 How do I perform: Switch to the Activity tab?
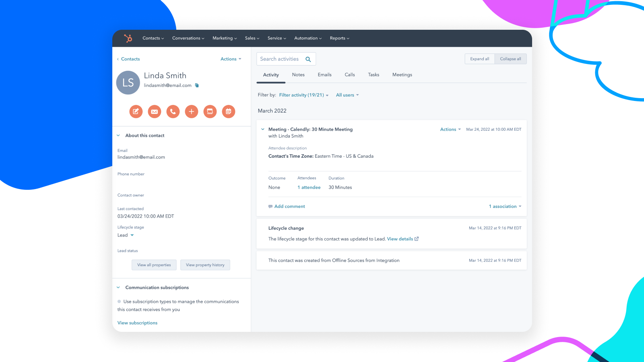coord(271,75)
